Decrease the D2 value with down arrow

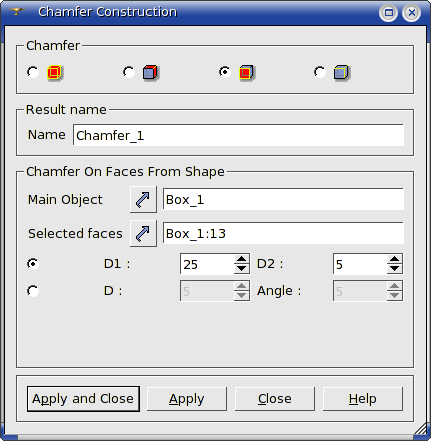(395, 268)
